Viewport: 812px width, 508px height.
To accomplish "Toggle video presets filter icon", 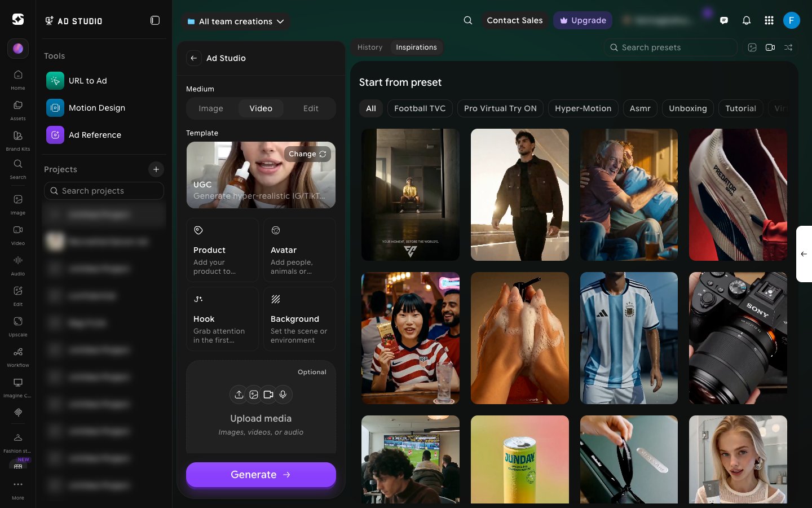I will click(770, 47).
